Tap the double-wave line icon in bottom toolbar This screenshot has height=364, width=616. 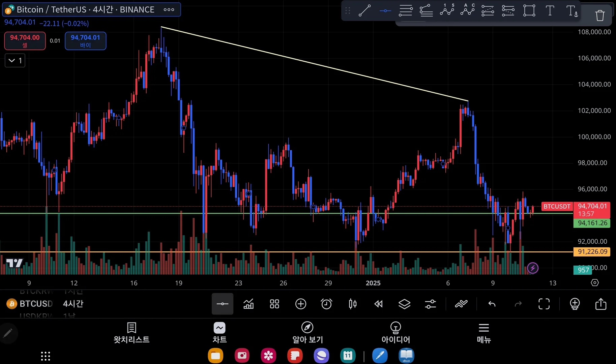(461, 304)
